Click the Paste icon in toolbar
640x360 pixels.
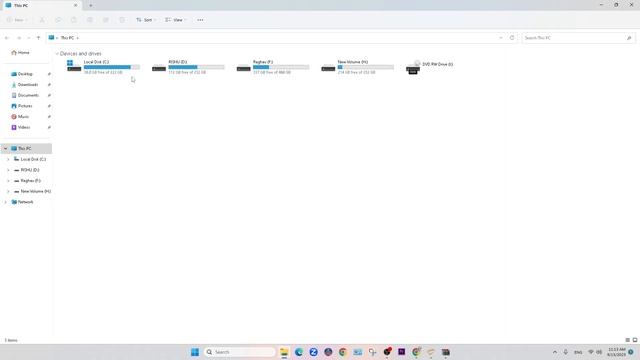(74, 20)
